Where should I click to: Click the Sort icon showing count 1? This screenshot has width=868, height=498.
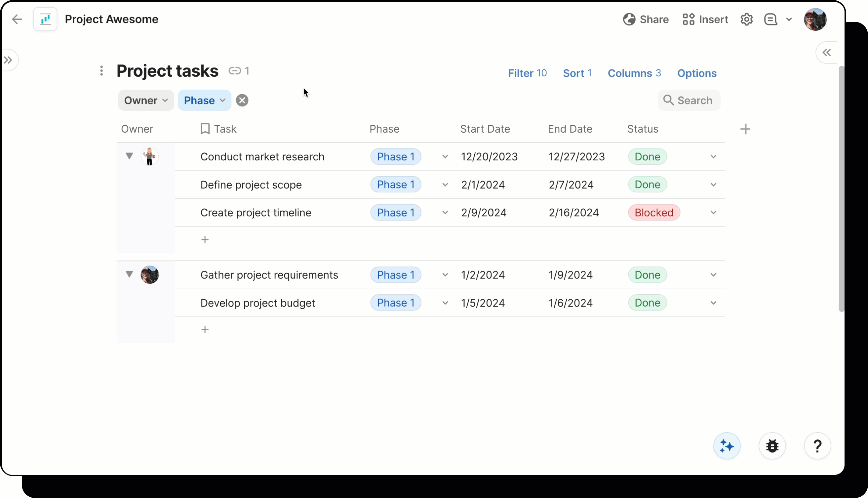click(x=576, y=73)
